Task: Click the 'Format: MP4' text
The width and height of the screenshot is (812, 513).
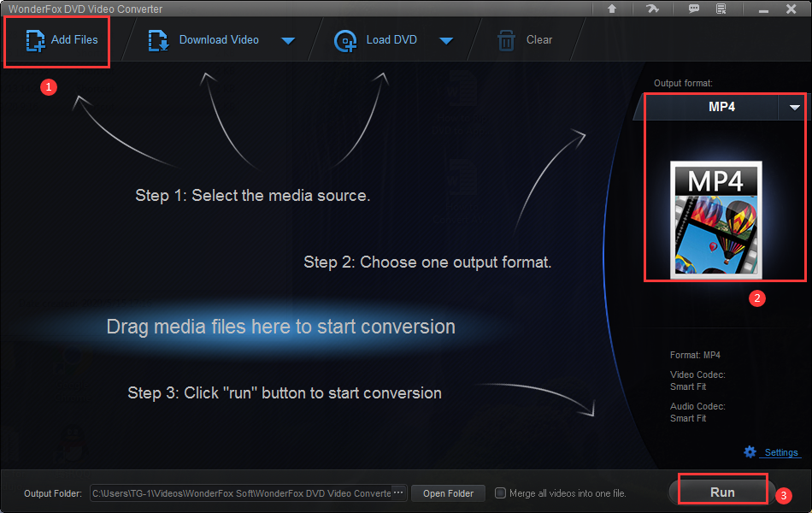Action: 695,355
